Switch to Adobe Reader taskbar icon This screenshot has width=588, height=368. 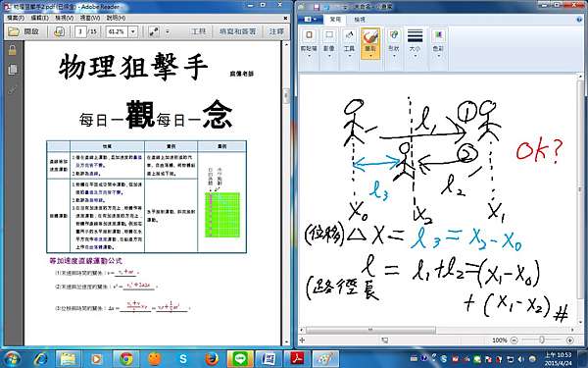(297, 359)
